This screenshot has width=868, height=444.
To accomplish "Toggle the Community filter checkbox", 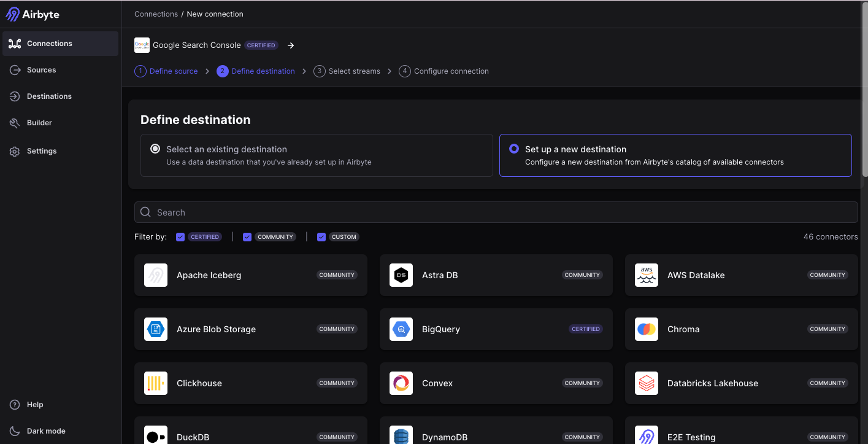I will pyautogui.click(x=247, y=237).
